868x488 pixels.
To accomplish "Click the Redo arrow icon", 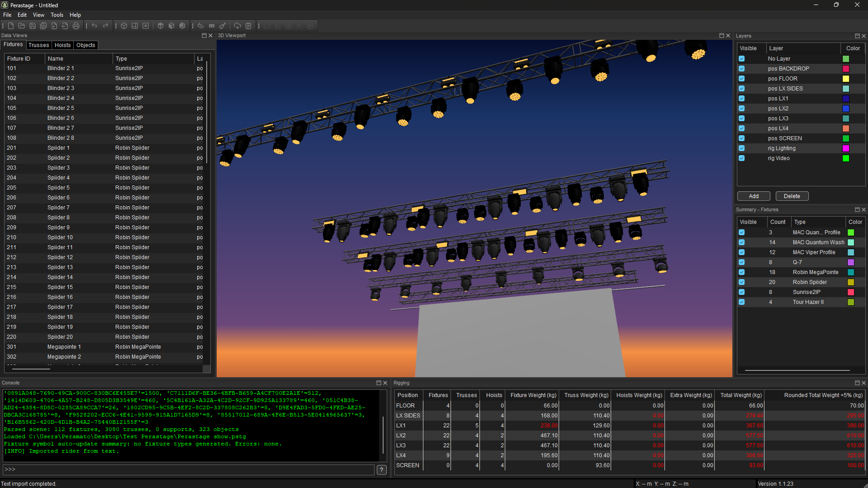I will [105, 26].
